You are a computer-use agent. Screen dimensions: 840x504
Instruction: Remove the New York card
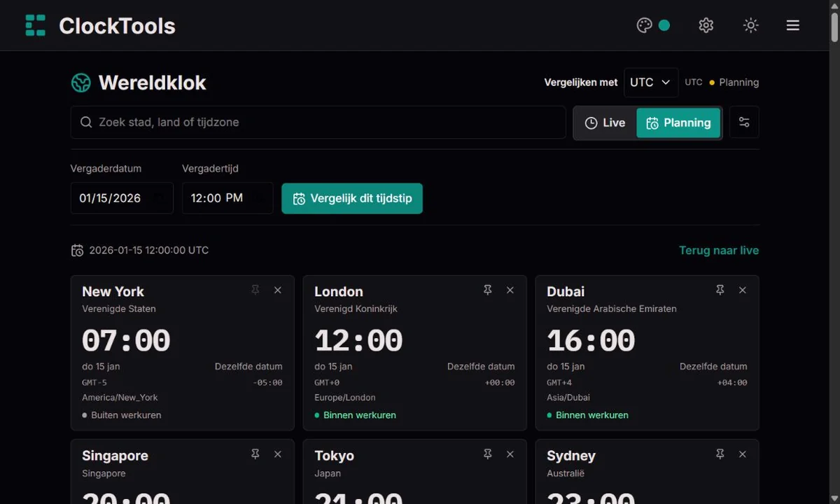pos(278,290)
